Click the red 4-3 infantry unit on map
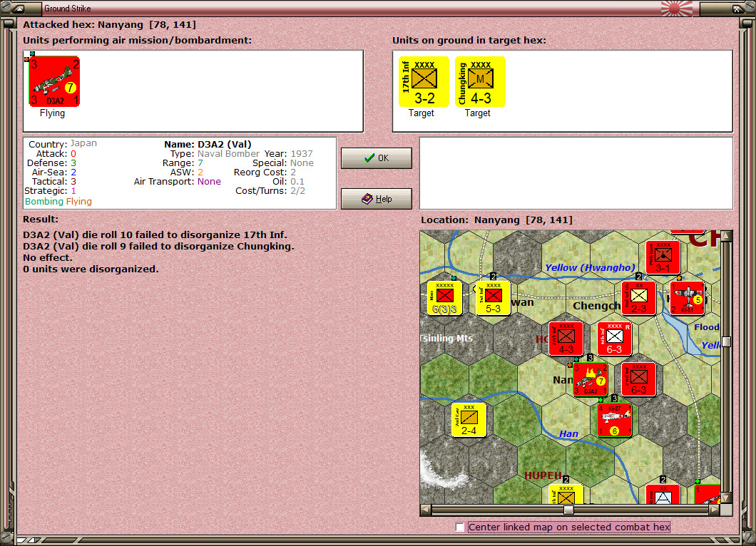Viewport: 756px width, 546px height. click(x=566, y=339)
